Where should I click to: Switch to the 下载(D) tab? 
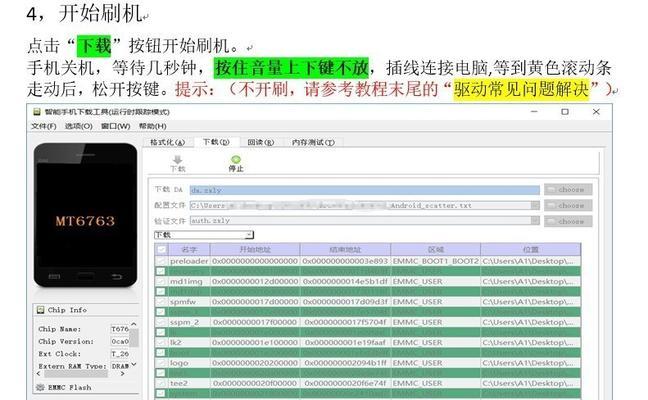point(216,142)
